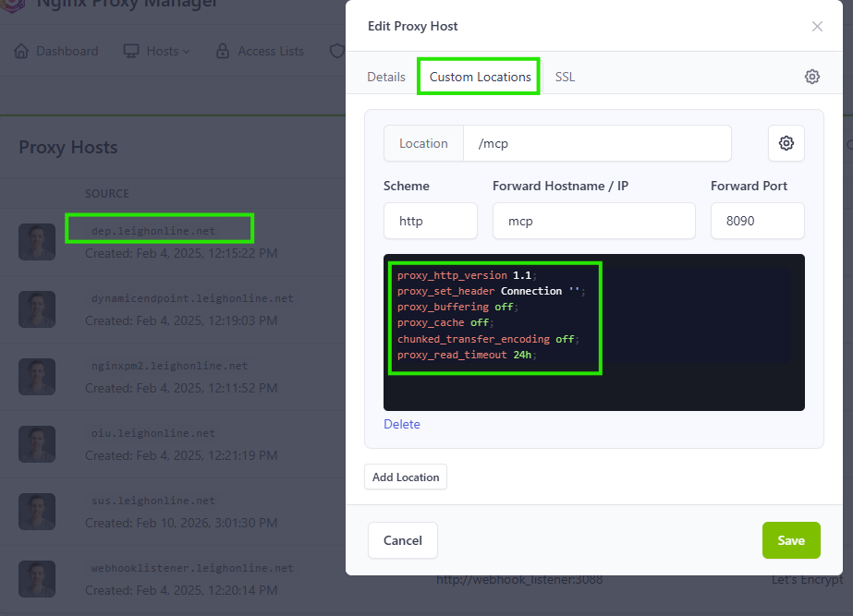
Task: Click the nginxpm2.leighonline.net source link
Action: click(x=170, y=366)
